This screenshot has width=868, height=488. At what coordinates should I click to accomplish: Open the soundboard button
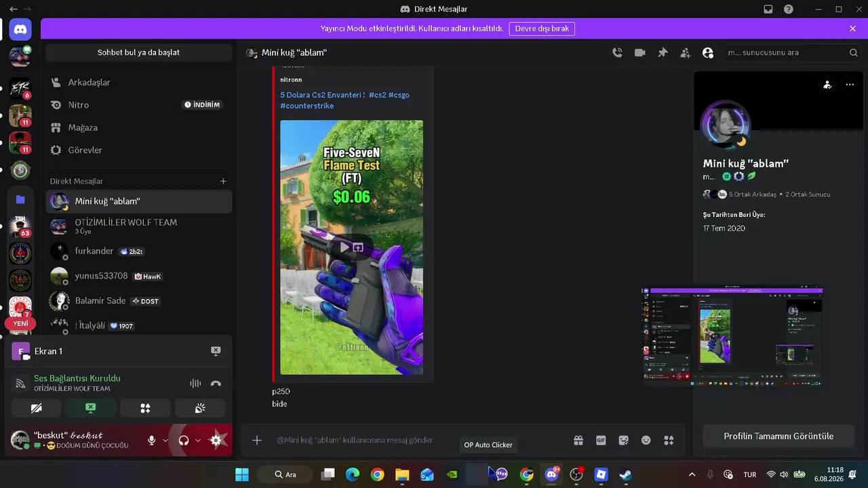click(x=200, y=408)
